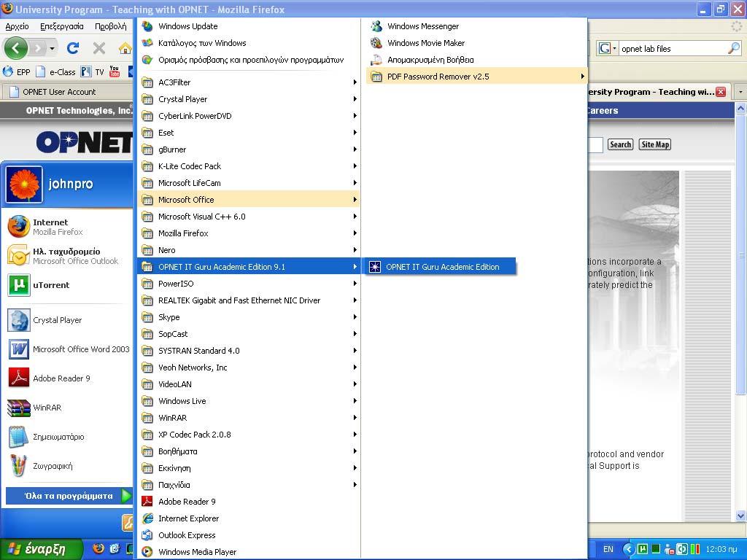Open OPNET IT Guru Academic Edition 9.1 folder
Screen dimensions: 747x560
(x=249, y=267)
